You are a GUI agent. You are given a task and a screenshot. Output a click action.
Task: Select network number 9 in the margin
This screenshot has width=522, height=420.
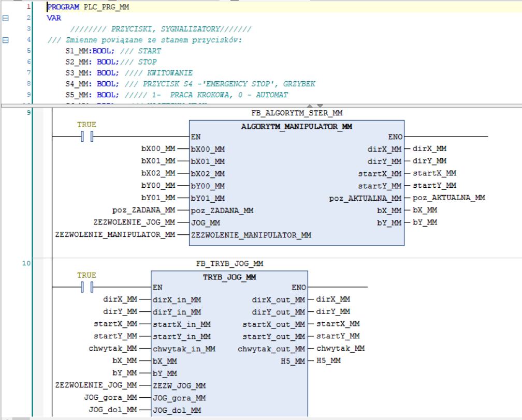[x=28, y=113]
